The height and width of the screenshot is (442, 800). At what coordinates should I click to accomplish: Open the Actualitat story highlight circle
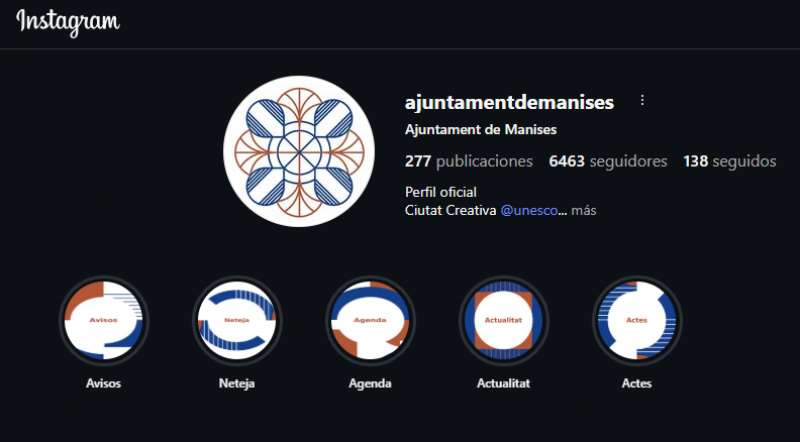tap(504, 320)
